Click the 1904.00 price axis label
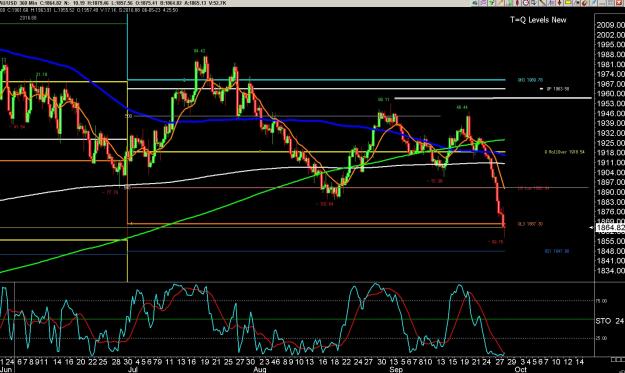This screenshot has width=625, height=373. 610,173
